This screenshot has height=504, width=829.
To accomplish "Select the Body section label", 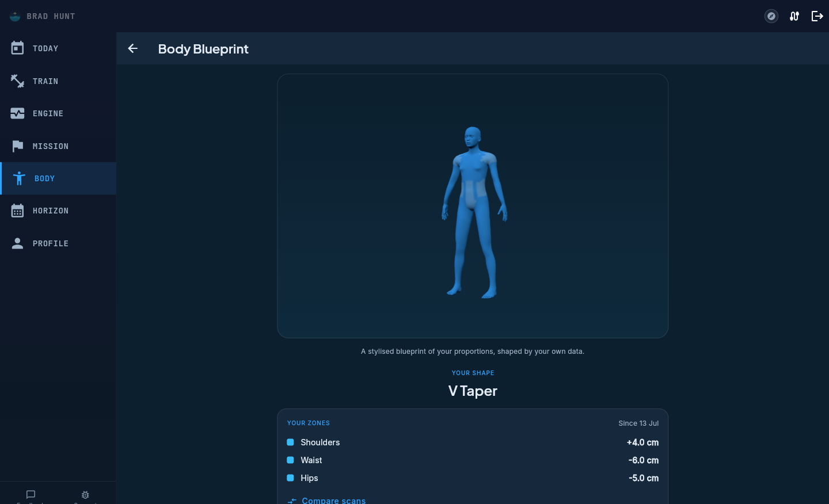I will pos(45,178).
